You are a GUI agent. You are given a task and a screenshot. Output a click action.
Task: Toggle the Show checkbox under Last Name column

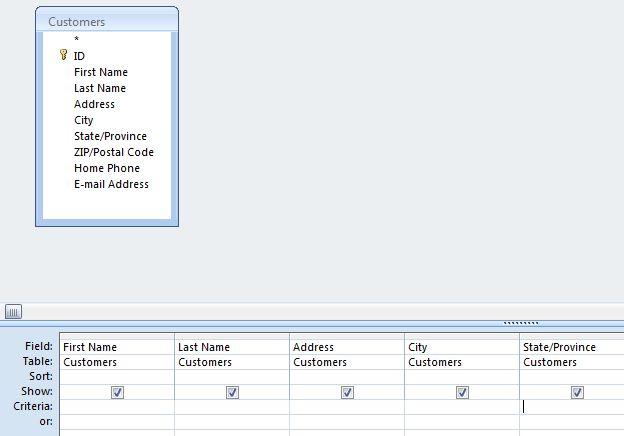tap(232, 393)
